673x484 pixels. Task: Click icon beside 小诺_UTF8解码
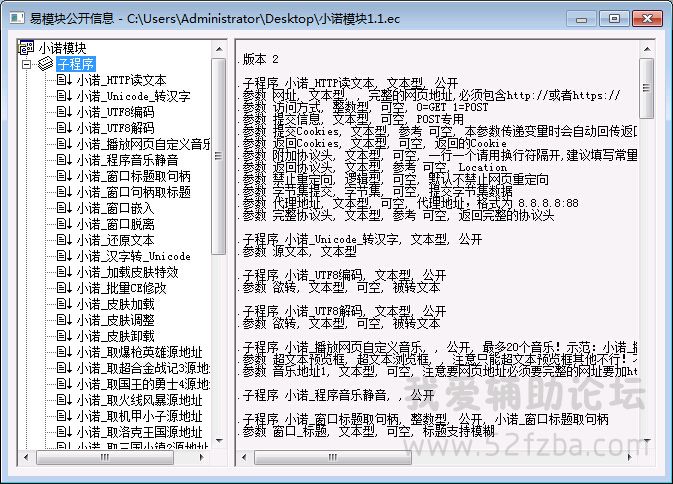click(x=64, y=128)
